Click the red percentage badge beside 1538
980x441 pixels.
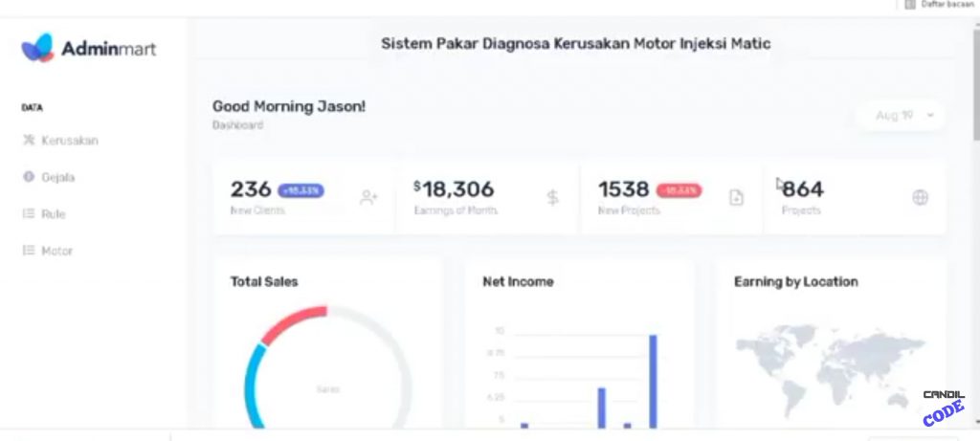pos(679,190)
